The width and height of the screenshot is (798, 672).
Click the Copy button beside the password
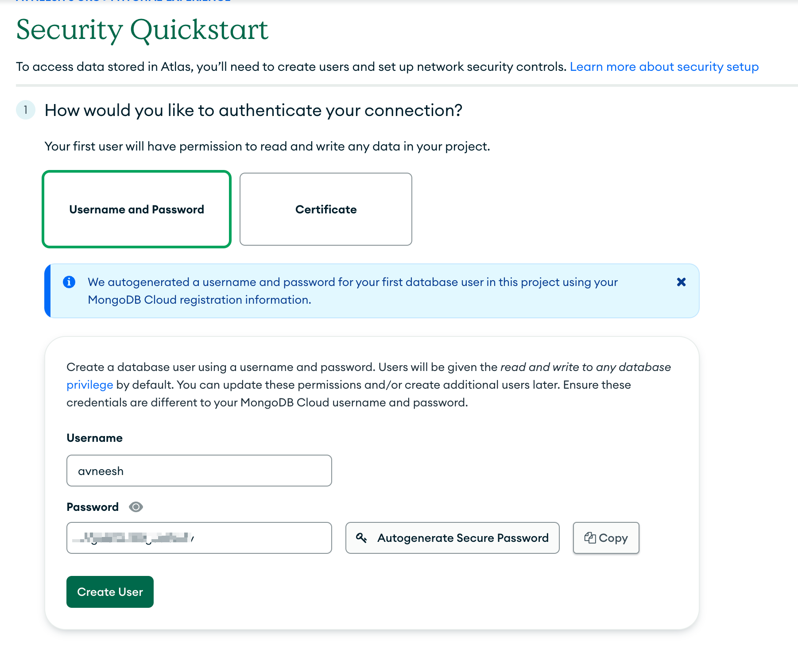(606, 538)
